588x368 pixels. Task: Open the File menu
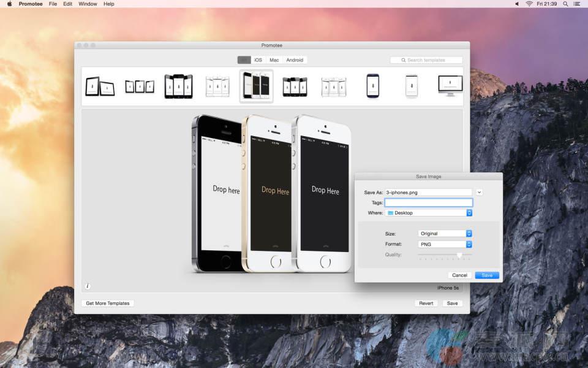click(x=53, y=4)
